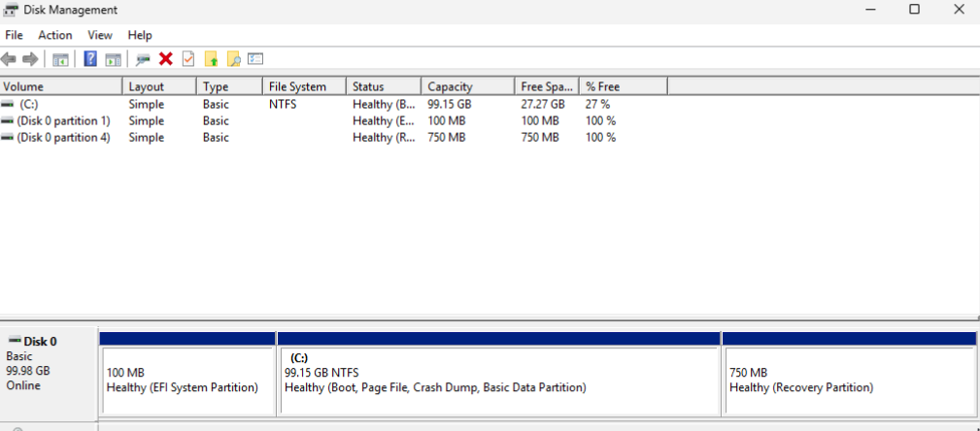Open the View menu
980x431 pixels.
(100, 36)
